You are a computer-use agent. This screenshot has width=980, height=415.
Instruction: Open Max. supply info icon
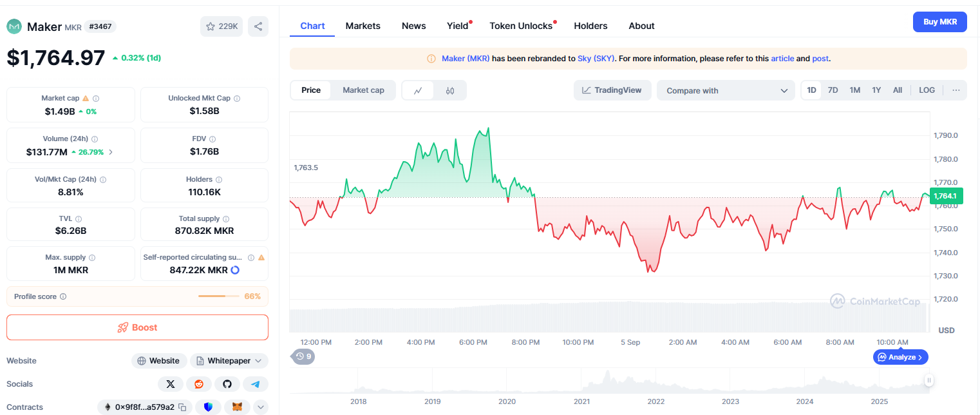[92, 258]
